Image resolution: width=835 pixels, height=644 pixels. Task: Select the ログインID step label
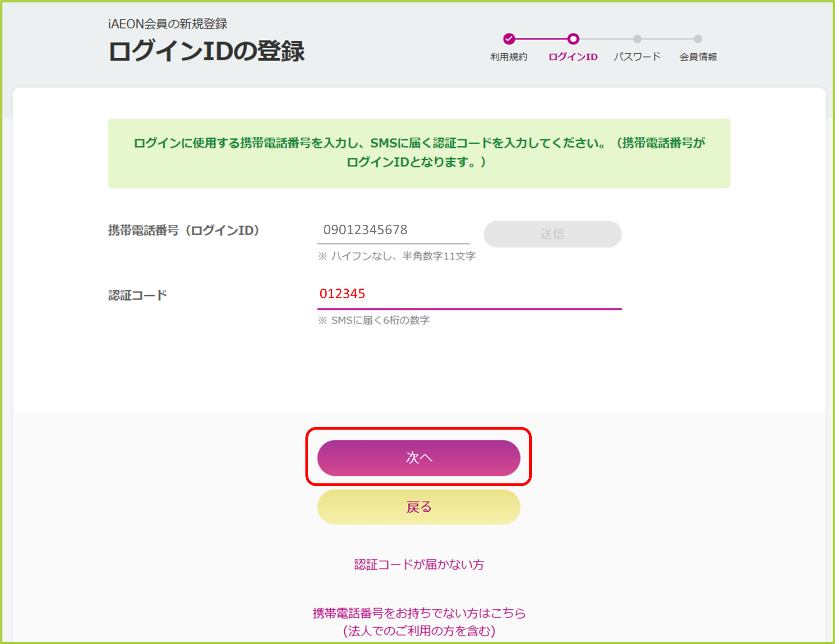point(573,57)
